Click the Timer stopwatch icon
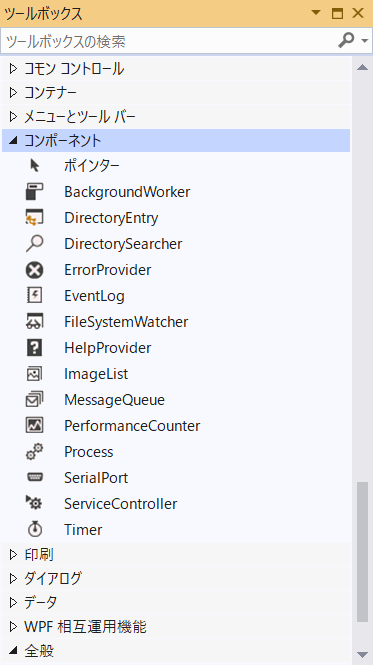 coord(35,529)
